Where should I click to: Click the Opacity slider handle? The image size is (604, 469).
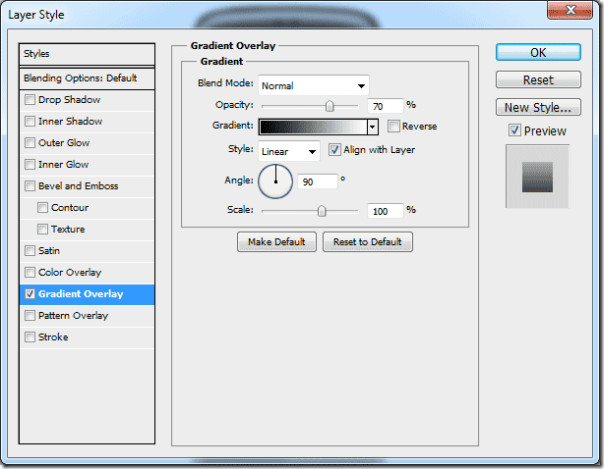(329, 106)
